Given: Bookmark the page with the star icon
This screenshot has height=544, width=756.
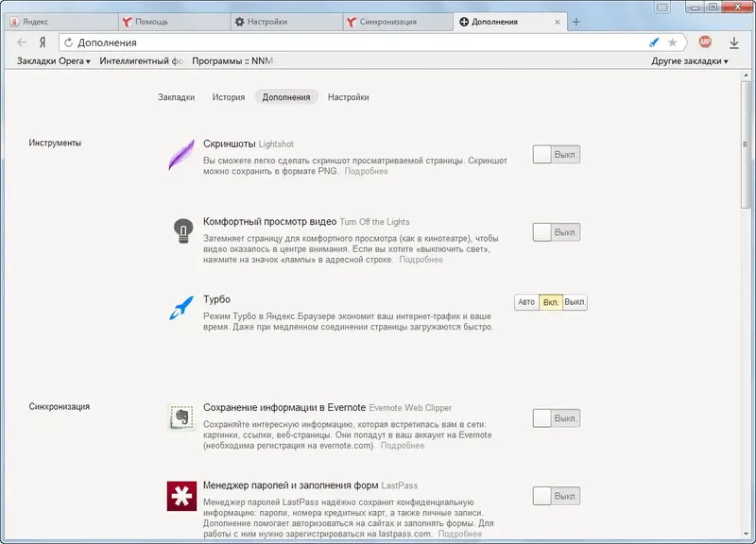Looking at the screenshot, I should 672,42.
